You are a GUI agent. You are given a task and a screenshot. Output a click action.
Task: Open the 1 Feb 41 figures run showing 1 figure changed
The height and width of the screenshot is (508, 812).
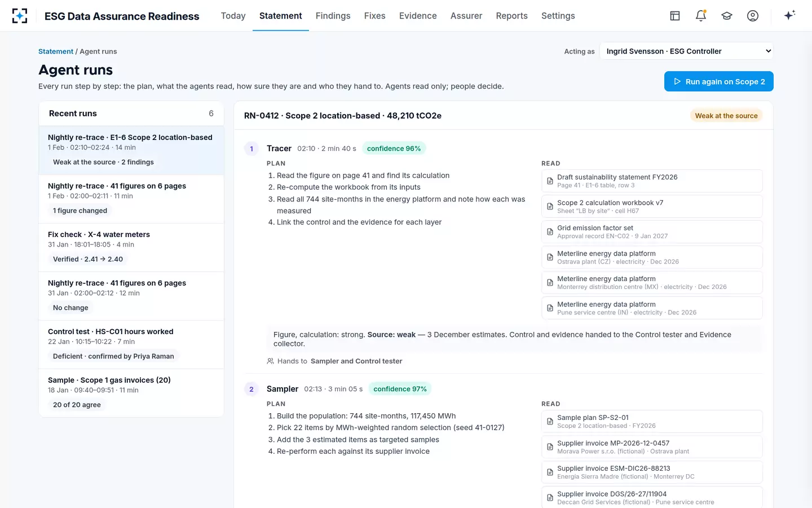pyautogui.click(x=131, y=199)
